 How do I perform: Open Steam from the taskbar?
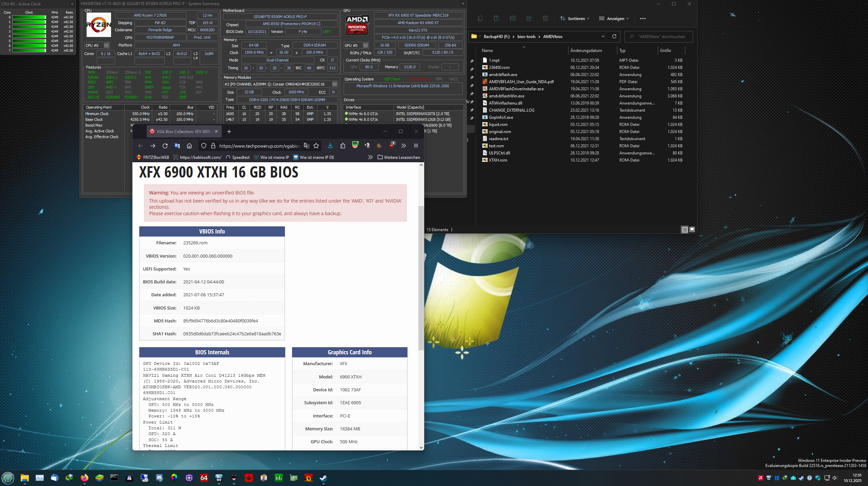coord(323,478)
